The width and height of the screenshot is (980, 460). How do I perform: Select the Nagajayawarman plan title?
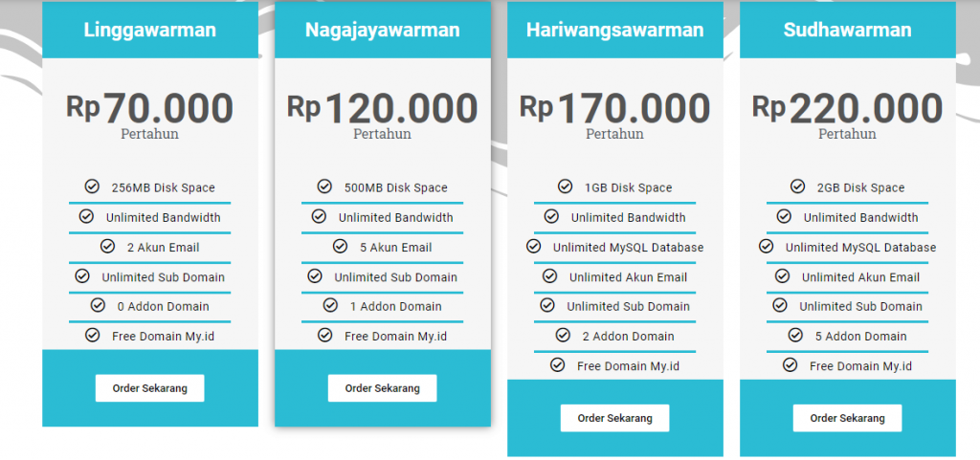pyautogui.click(x=383, y=30)
